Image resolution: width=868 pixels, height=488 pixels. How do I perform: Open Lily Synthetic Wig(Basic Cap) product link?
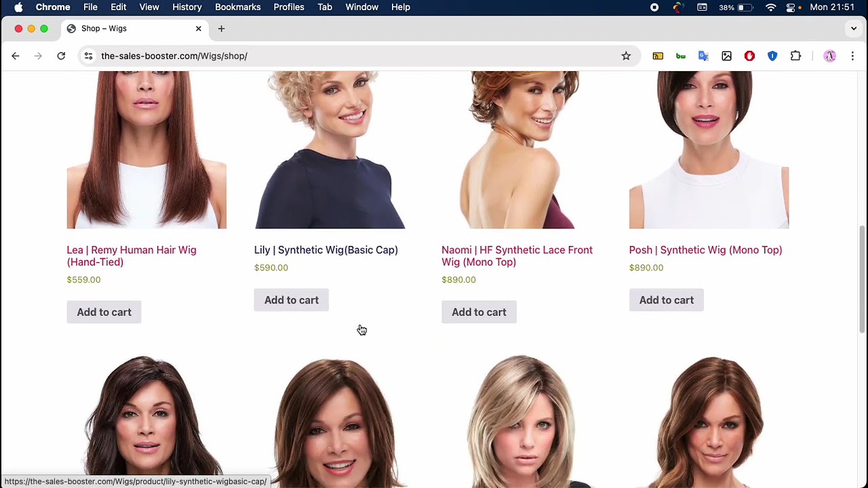[326, 250]
